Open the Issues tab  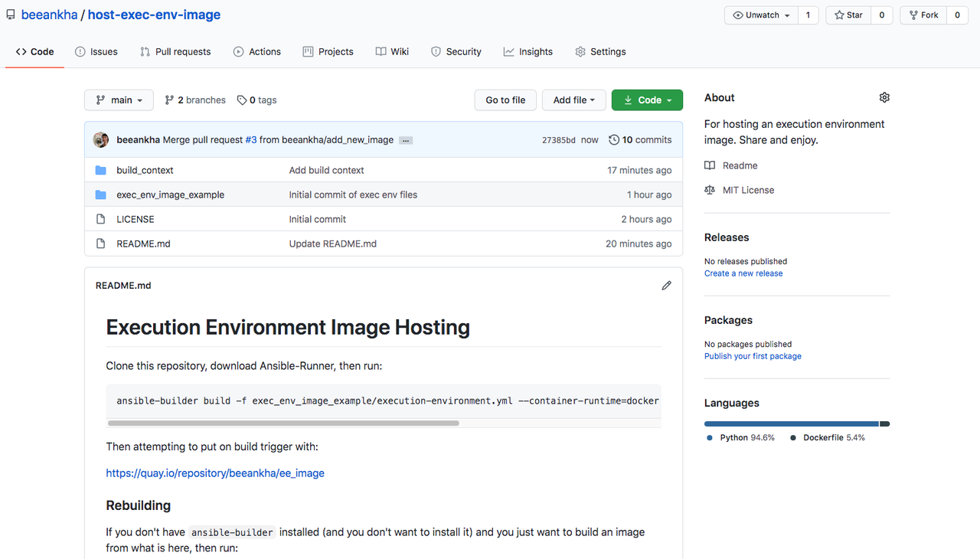click(x=96, y=51)
